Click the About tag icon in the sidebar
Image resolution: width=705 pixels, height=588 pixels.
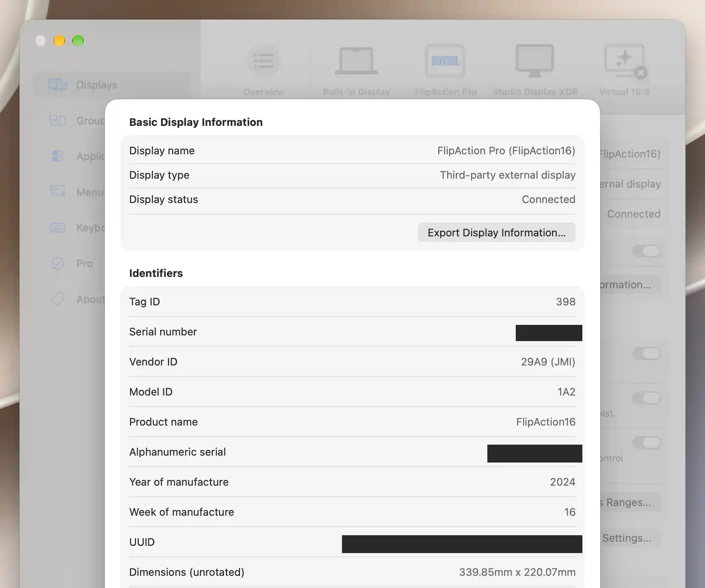click(x=58, y=299)
